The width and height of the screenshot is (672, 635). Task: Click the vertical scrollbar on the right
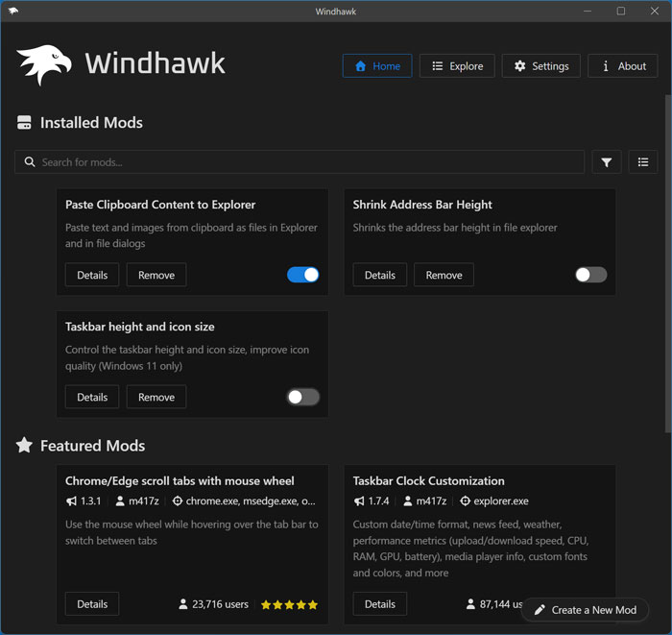click(x=668, y=263)
